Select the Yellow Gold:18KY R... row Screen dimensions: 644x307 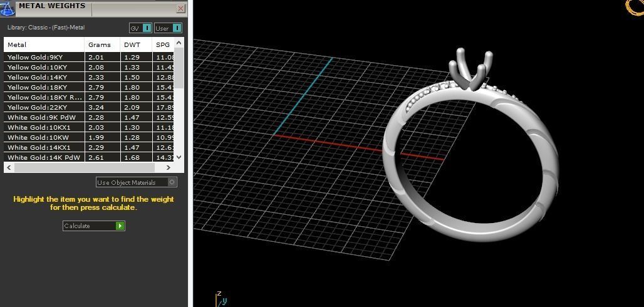tap(89, 97)
